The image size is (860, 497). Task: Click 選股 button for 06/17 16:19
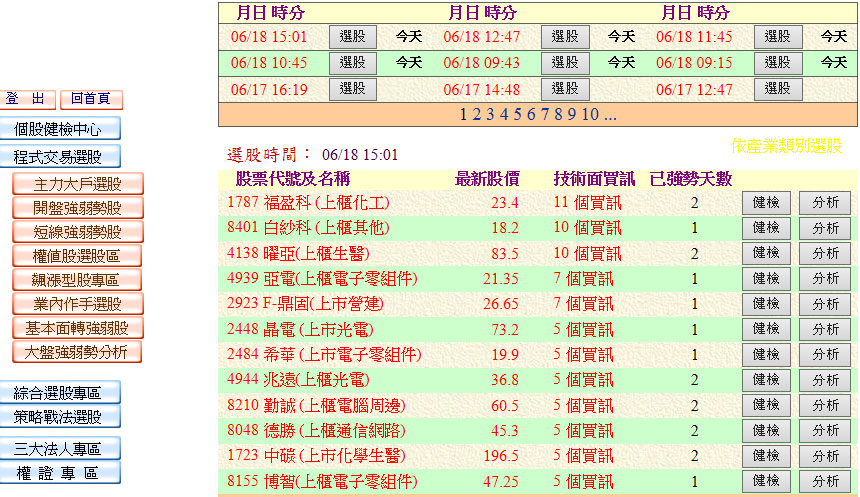point(353,89)
